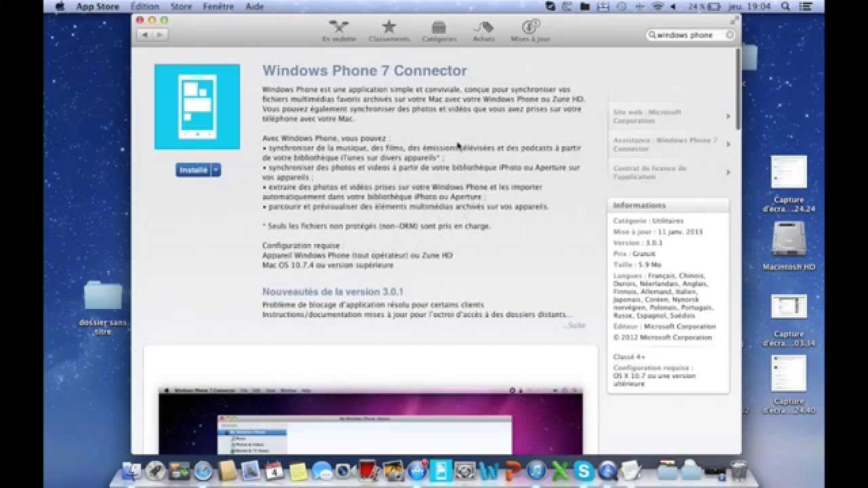Click the App Store search field

pyautogui.click(x=690, y=35)
